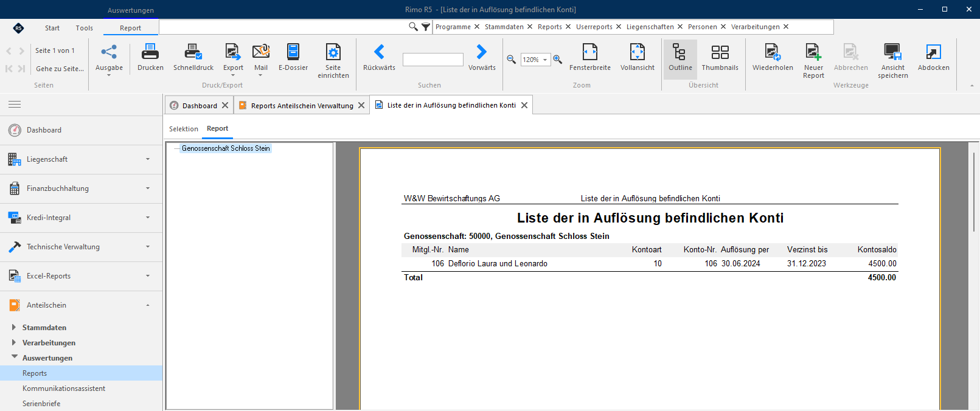Viewport: 980px width, 411px height.
Task: Open Serienbriefe in the sidebar
Action: coord(41,404)
